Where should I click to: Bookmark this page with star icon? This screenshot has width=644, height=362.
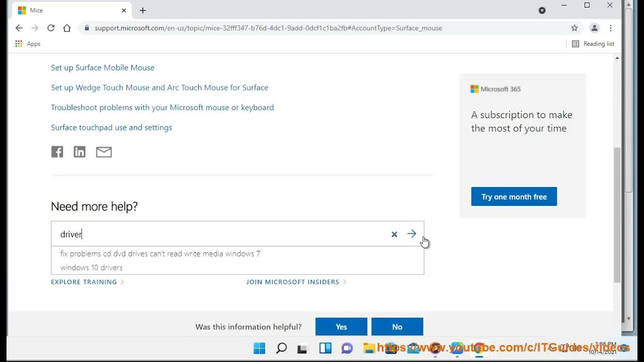point(575,28)
